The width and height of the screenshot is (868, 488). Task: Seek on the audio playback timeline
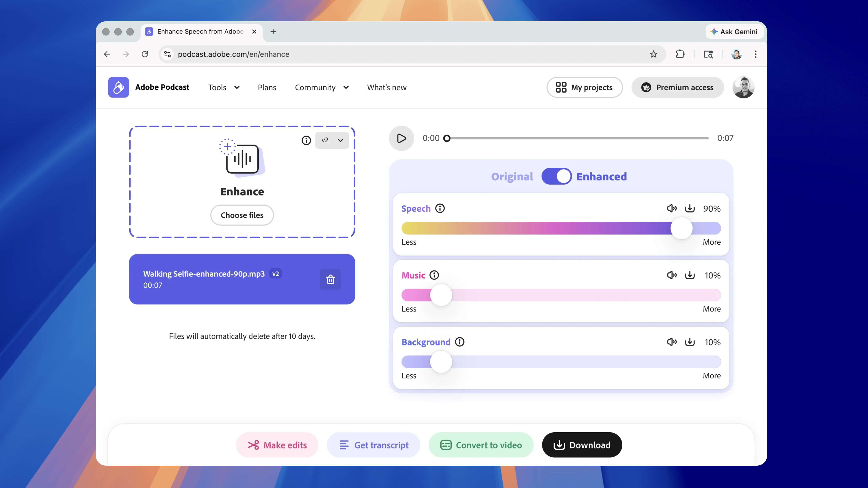point(576,138)
